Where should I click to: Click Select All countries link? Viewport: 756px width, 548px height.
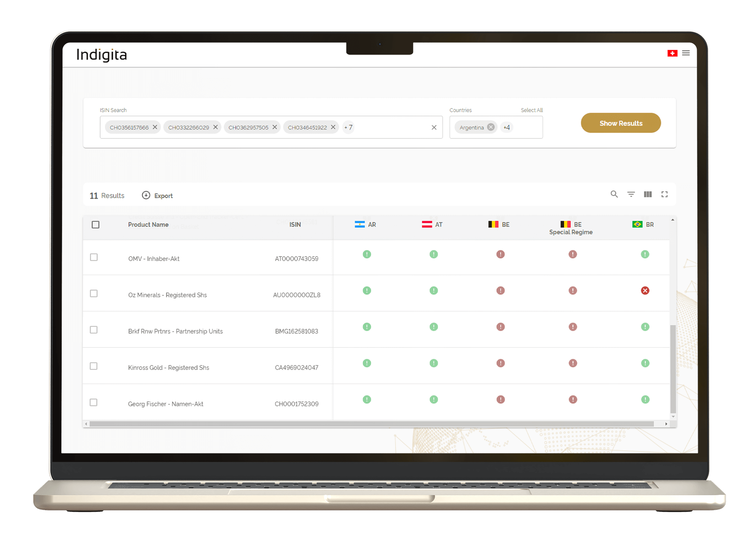pyautogui.click(x=531, y=110)
